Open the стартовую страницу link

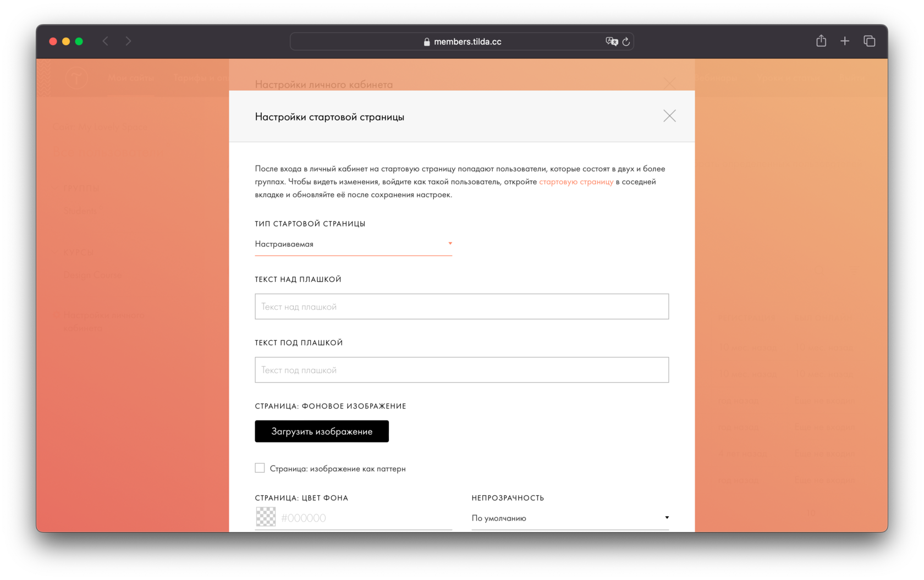click(x=576, y=182)
